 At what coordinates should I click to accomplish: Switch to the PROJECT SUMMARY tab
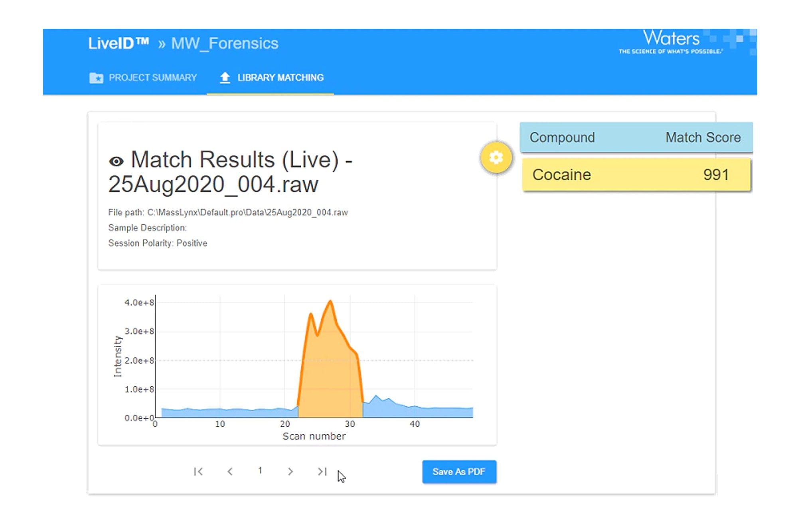tap(143, 77)
